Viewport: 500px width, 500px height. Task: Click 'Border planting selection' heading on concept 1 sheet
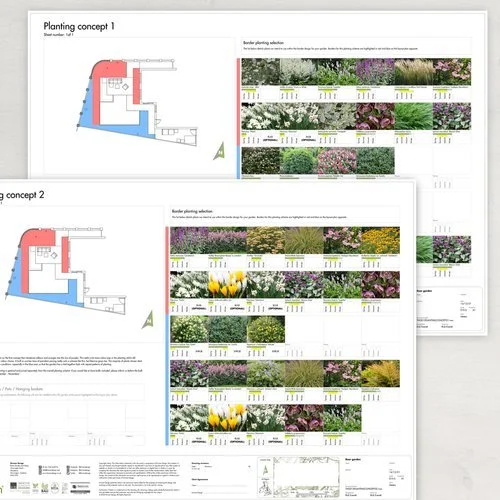point(263,43)
